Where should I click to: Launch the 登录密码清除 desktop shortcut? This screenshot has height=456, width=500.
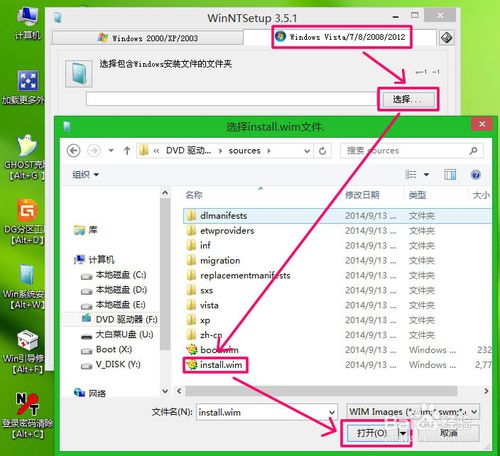tap(27, 415)
